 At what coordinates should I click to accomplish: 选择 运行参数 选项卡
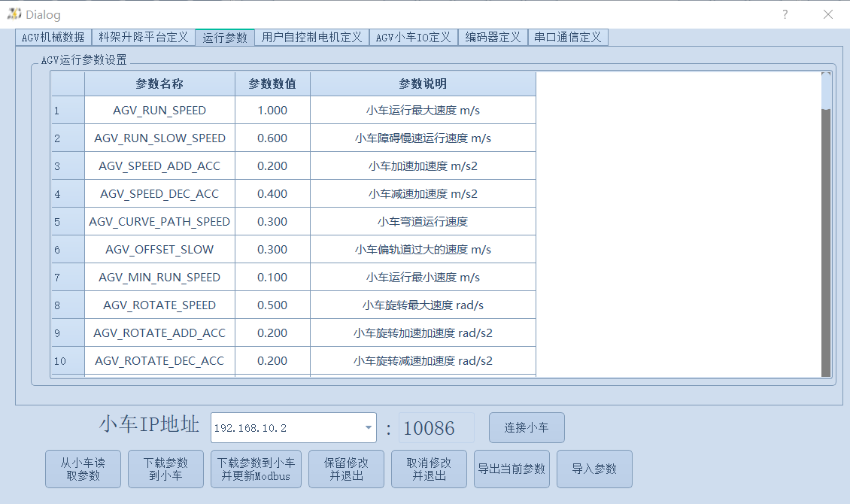pyautogui.click(x=225, y=36)
